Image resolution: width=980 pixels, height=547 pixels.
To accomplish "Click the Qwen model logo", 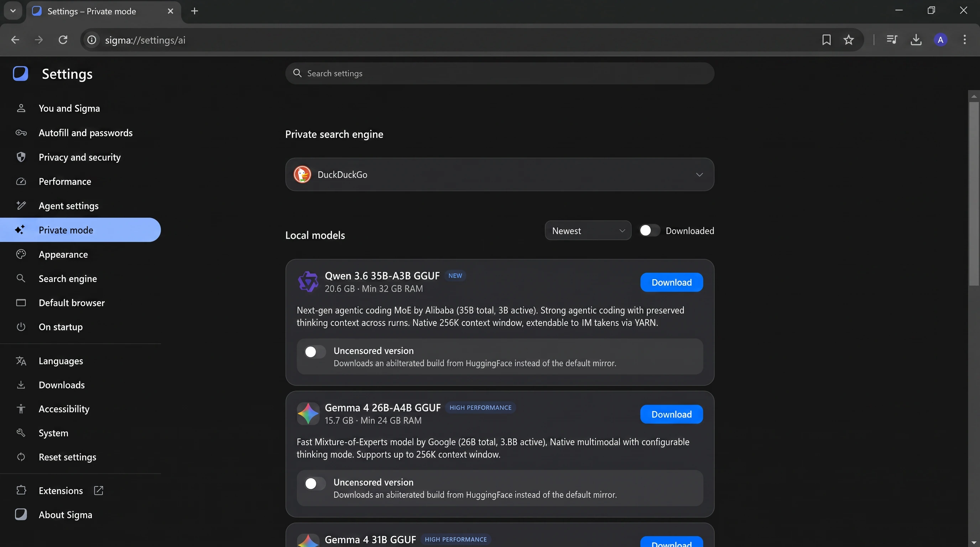I will pyautogui.click(x=308, y=282).
